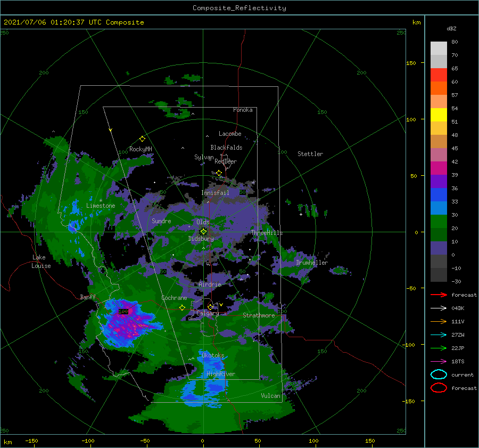
Task: Click the Composite_Reflectivity title
Action: click(x=240, y=8)
